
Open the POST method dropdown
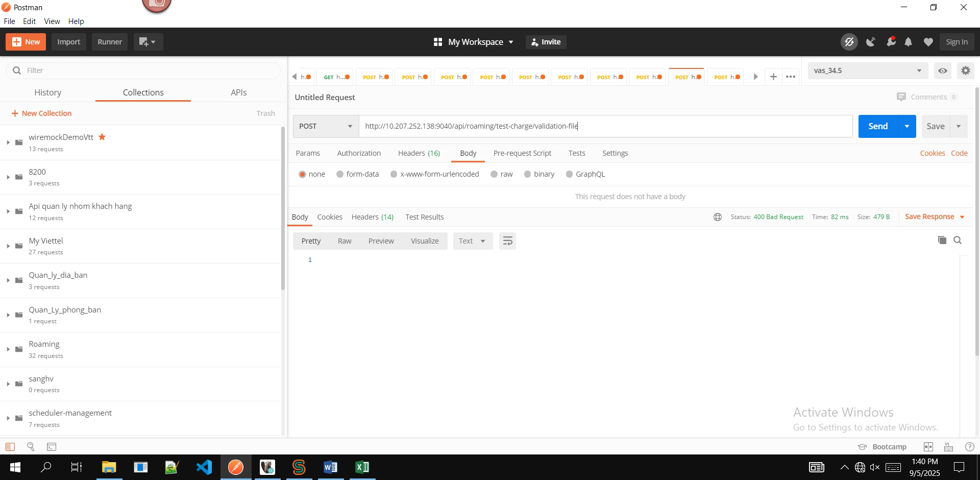pos(326,126)
